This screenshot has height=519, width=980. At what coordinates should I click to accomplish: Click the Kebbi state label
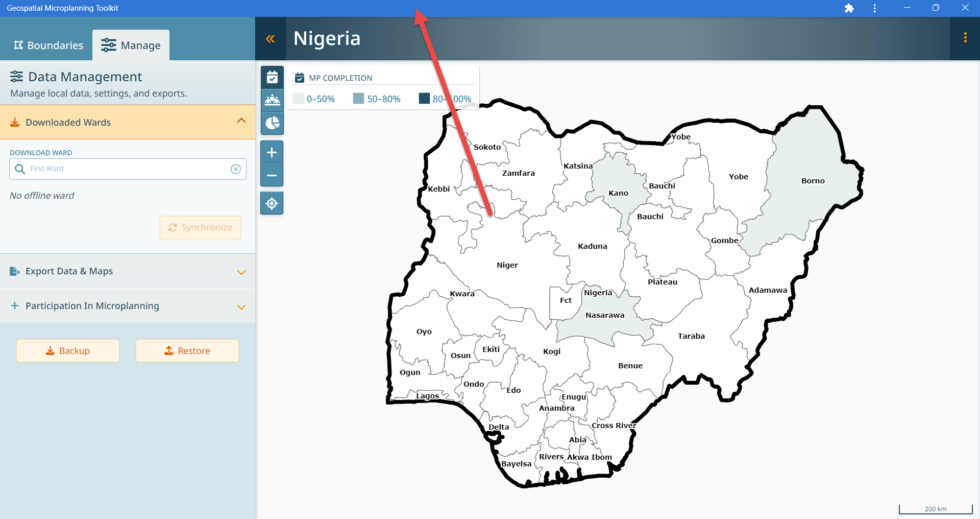(x=439, y=189)
